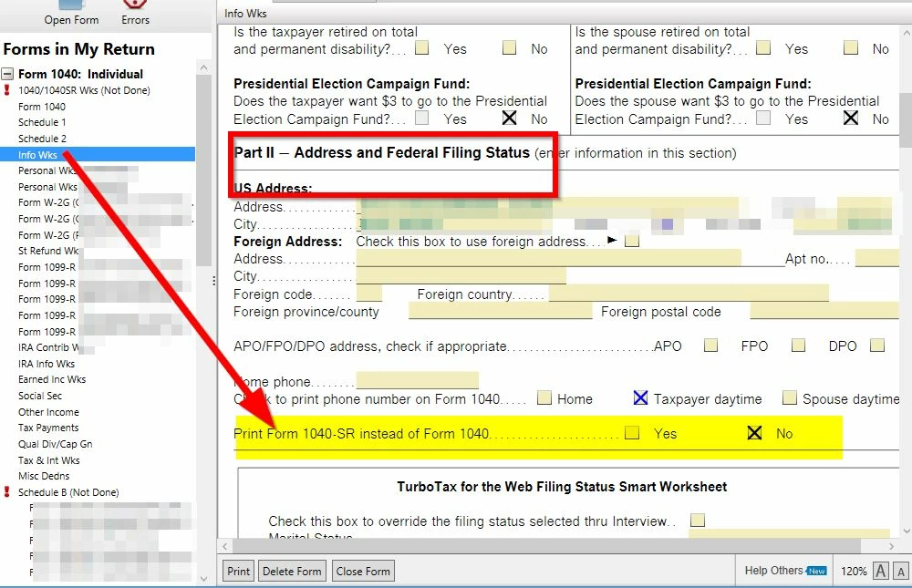Collapse the Form 1040: Individual tree
The height and width of the screenshot is (588, 912).
7,74
